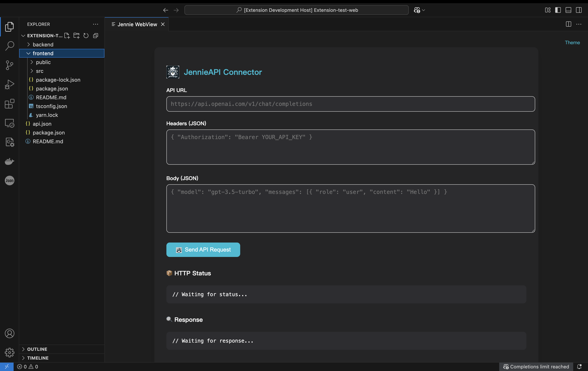Expand the backend folder
This screenshot has height=371, width=588.
point(43,44)
